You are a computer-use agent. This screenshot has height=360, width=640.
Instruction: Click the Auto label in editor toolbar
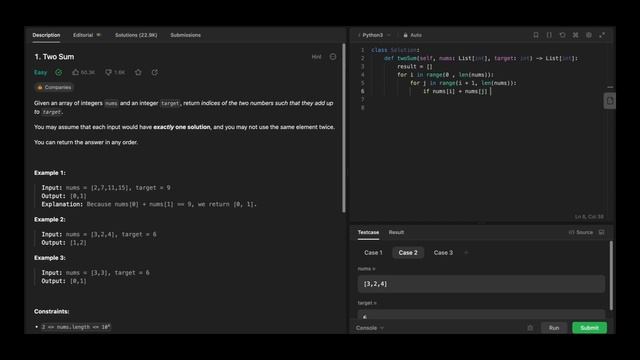[x=416, y=35]
